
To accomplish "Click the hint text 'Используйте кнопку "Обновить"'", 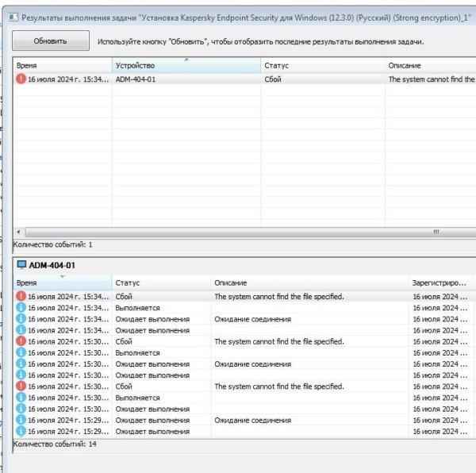I will click(154, 41).
